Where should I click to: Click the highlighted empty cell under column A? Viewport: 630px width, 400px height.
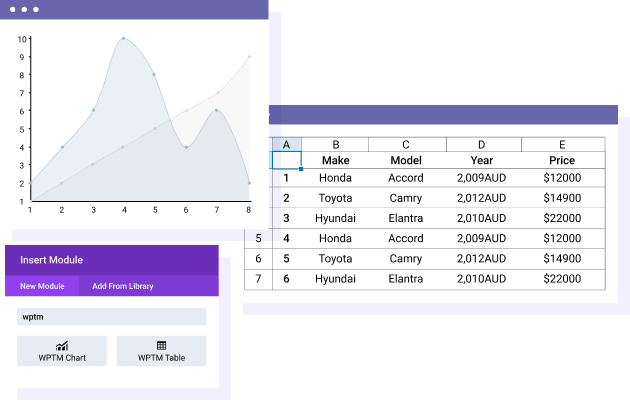pyautogui.click(x=286, y=160)
